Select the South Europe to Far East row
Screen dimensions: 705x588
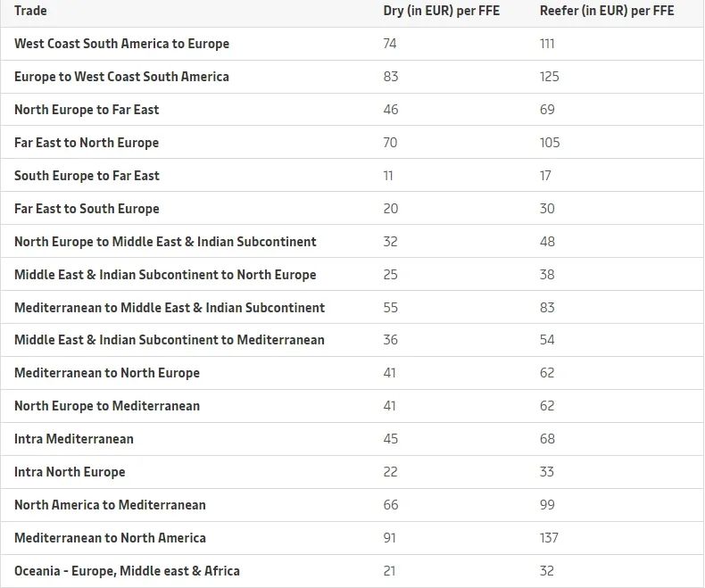[352, 175]
